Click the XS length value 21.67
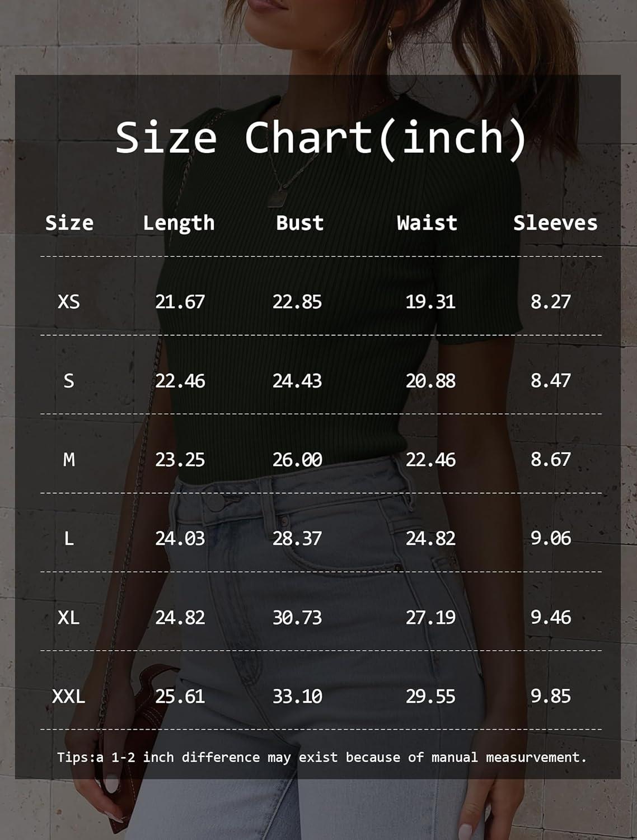The width and height of the screenshot is (637, 840). [180, 302]
